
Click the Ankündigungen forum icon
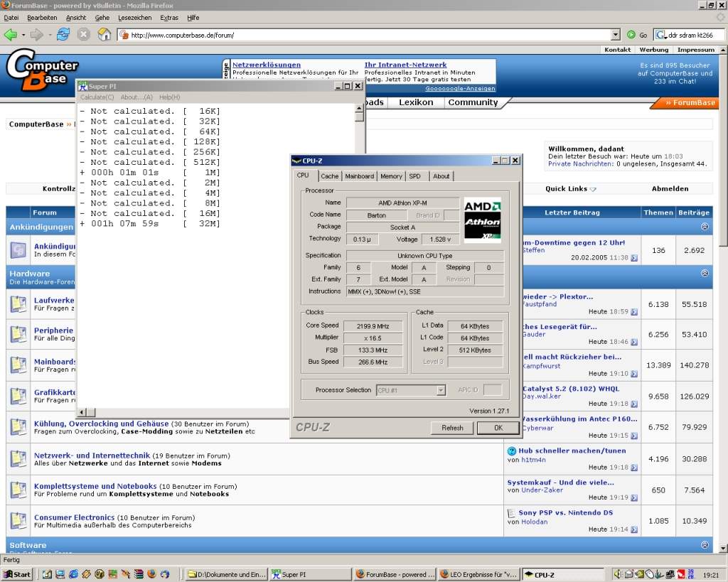click(18, 250)
